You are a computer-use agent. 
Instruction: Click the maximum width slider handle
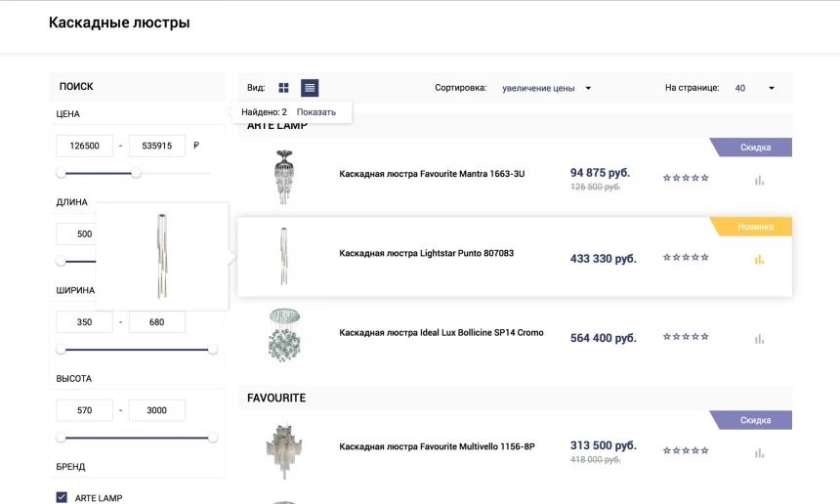(x=213, y=349)
